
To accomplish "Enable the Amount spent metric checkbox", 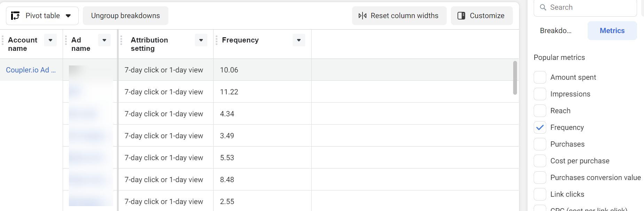I will 540,77.
